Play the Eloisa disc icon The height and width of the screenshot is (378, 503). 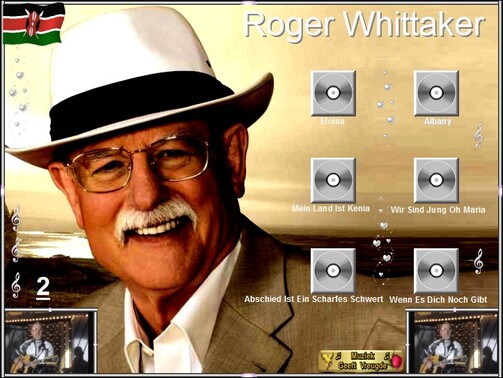pyautogui.click(x=333, y=93)
